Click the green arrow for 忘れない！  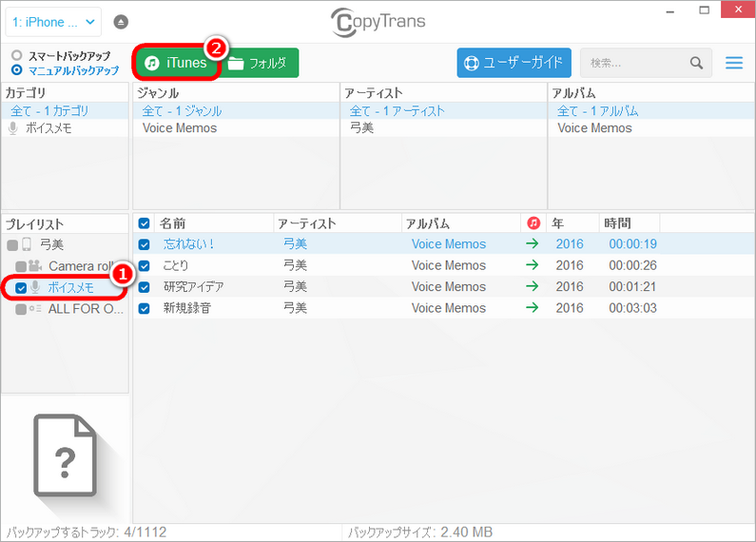[x=533, y=243]
